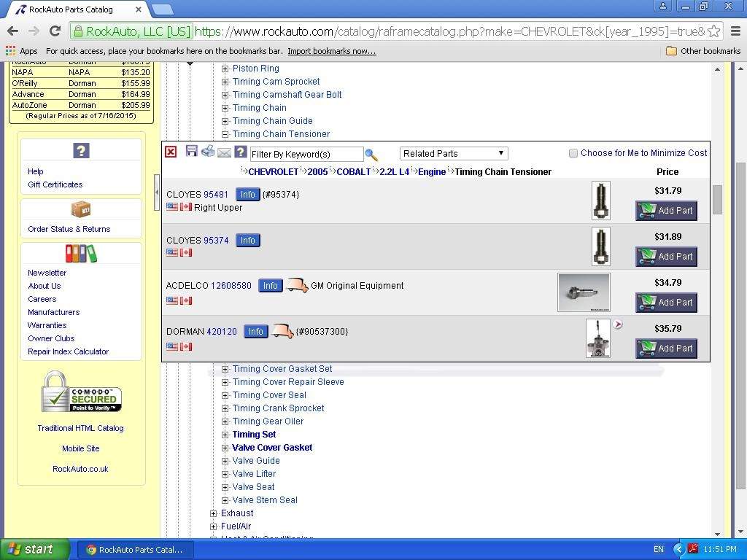
Task: Click the email envelope icon in popup toolbar
Action: pos(224,152)
